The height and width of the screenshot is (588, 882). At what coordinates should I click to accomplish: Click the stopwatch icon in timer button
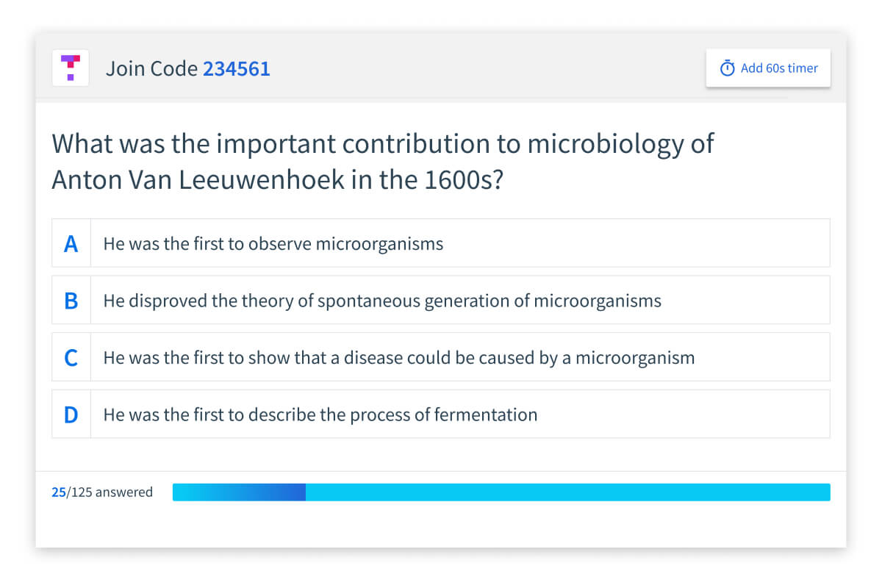(x=727, y=68)
